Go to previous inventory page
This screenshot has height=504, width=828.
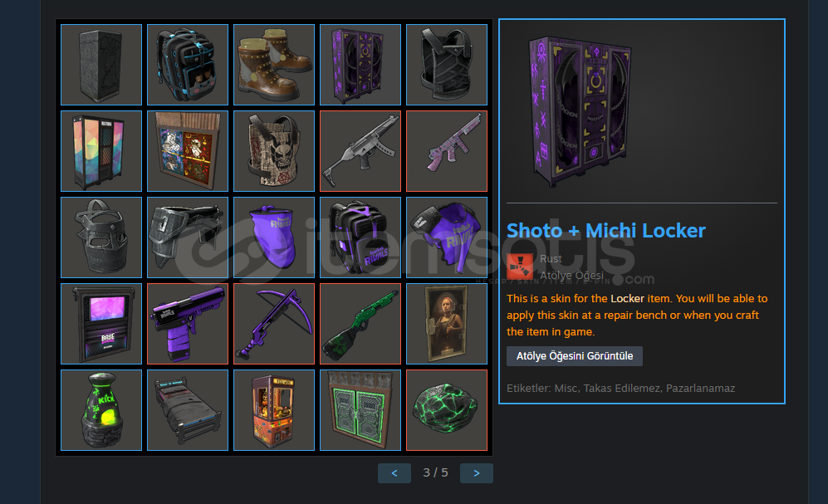pyautogui.click(x=394, y=473)
